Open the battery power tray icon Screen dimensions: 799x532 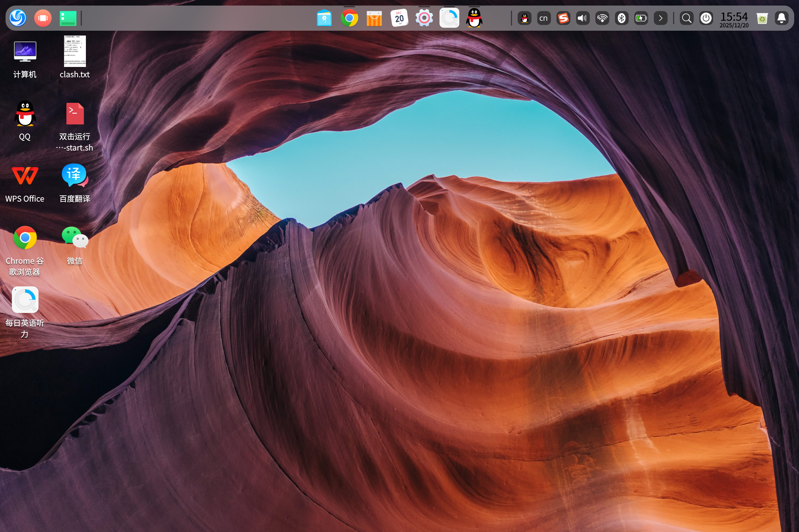[x=641, y=18]
